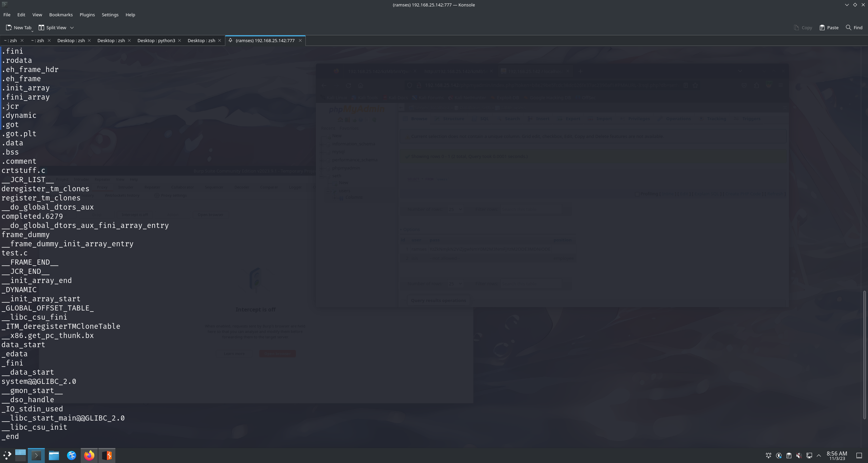The width and height of the screenshot is (868, 463).
Task: Open the clipboard tray icon
Action: pyautogui.click(x=789, y=456)
